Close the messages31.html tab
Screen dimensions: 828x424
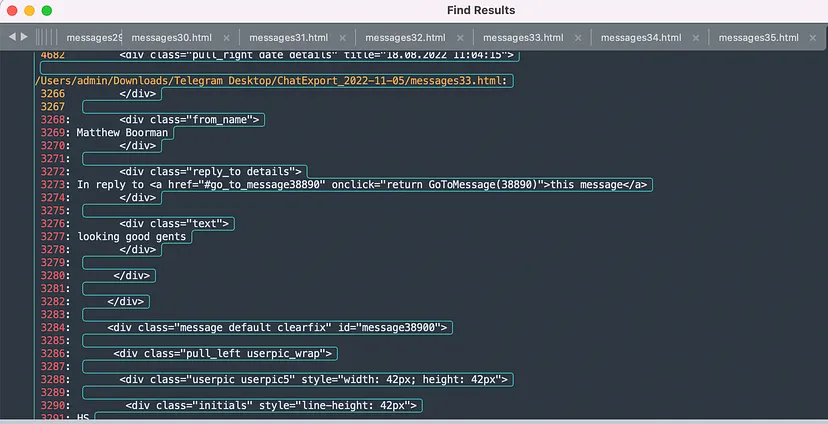[x=343, y=38]
